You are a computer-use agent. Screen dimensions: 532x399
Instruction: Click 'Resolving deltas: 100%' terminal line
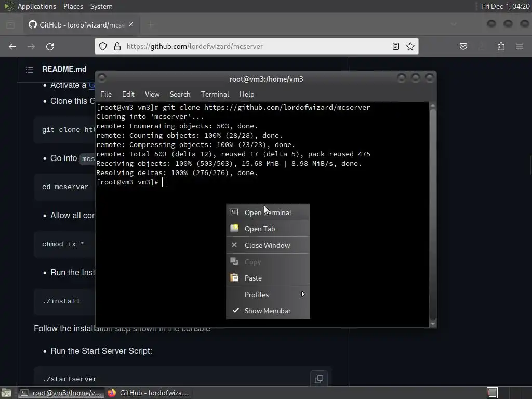(x=177, y=172)
